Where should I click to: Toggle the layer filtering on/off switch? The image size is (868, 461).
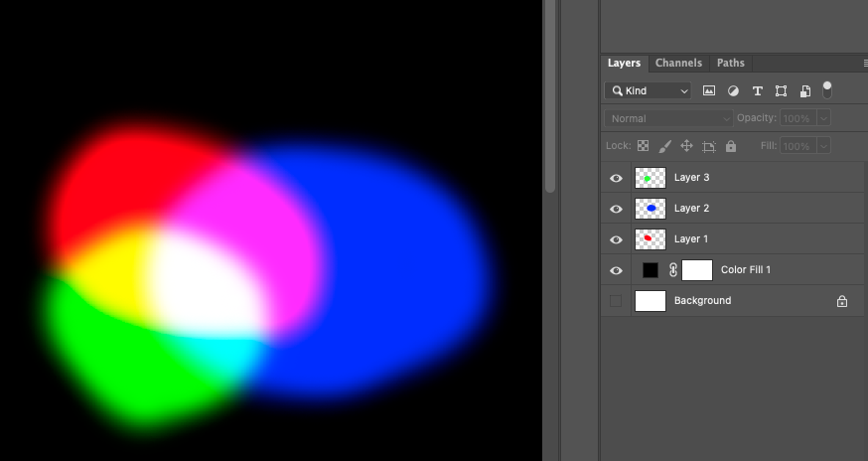click(x=827, y=89)
